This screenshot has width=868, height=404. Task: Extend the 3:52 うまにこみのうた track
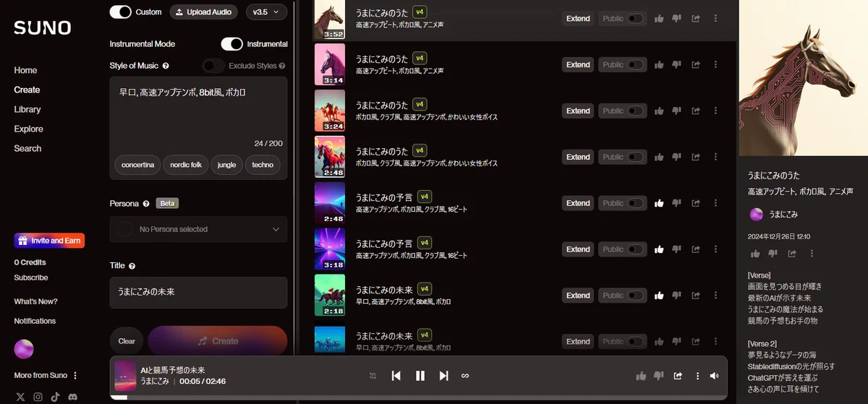click(578, 19)
